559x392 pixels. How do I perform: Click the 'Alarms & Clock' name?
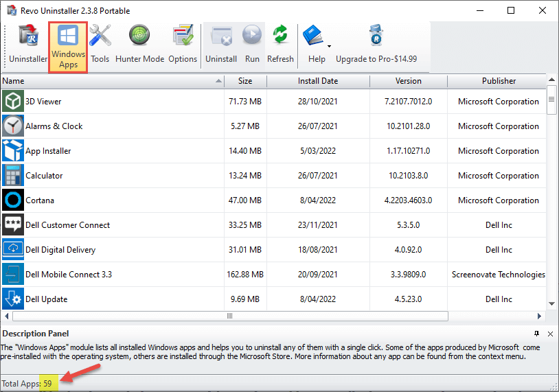(54, 126)
